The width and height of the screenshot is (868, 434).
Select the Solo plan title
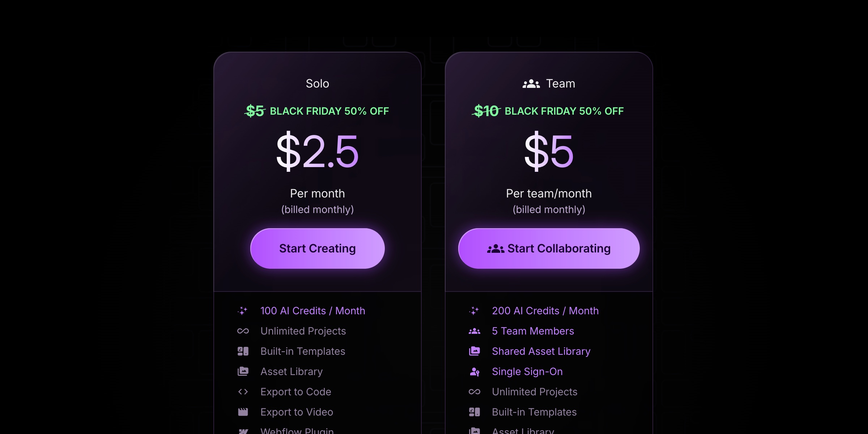pyautogui.click(x=317, y=83)
